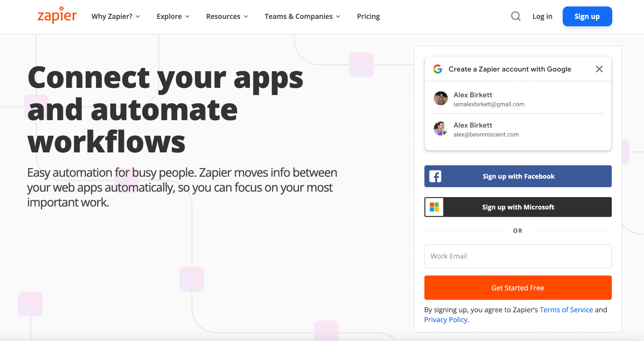Image resolution: width=644 pixels, height=341 pixels.
Task: Select alex@beomniscient.com account avatar
Action: click(x=441, y=129)
